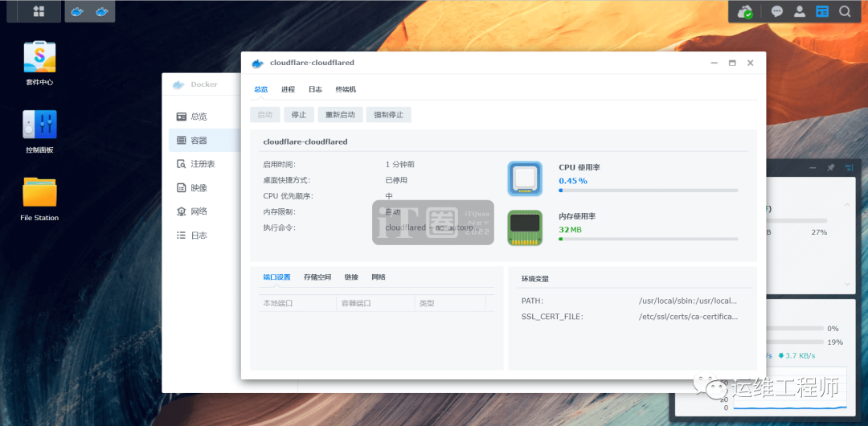The height and width of the screenshot is (426, 868).
Task: Click the Docker window title
Action: point(204,84)
